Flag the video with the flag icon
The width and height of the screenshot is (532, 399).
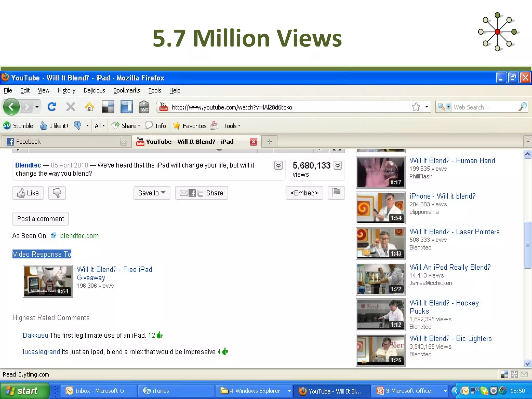[336, 192]
